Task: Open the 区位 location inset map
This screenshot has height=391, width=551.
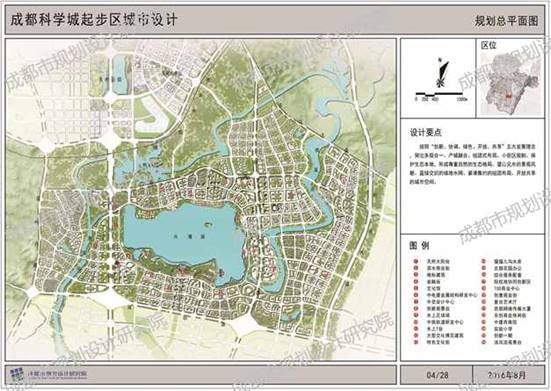Action: (x=510, y=78)
